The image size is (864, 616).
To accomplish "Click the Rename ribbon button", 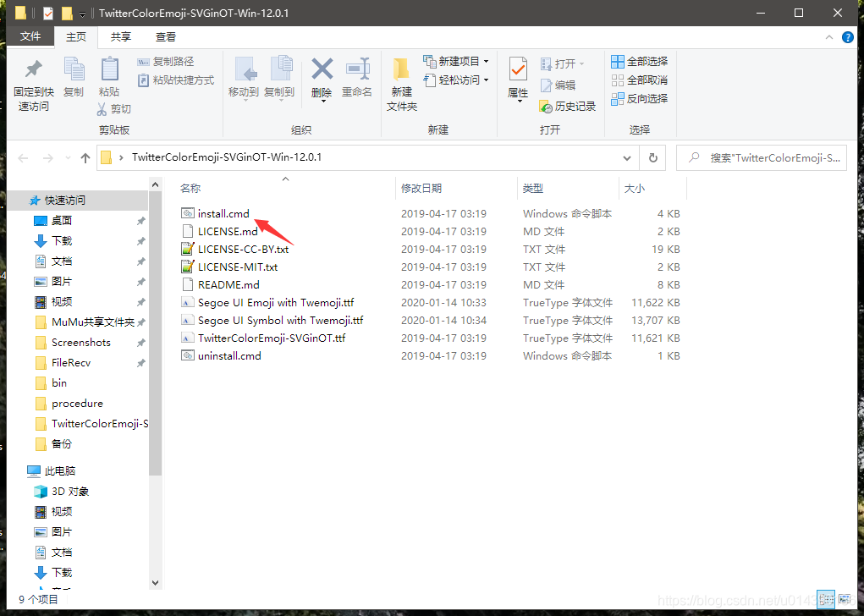I will (x=357, y=78).
